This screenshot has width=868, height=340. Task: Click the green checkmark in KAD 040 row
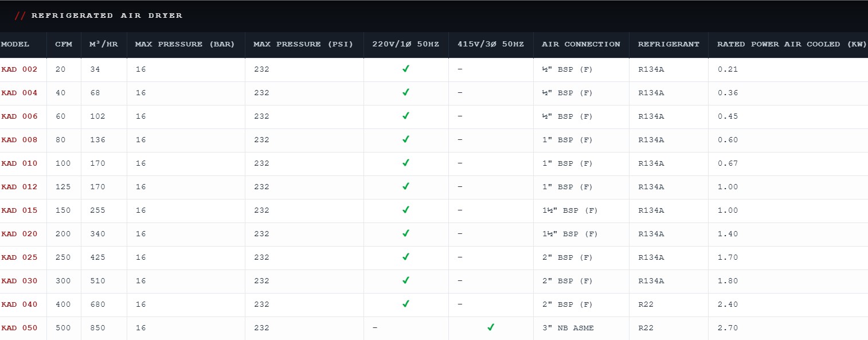click(406, 304)
